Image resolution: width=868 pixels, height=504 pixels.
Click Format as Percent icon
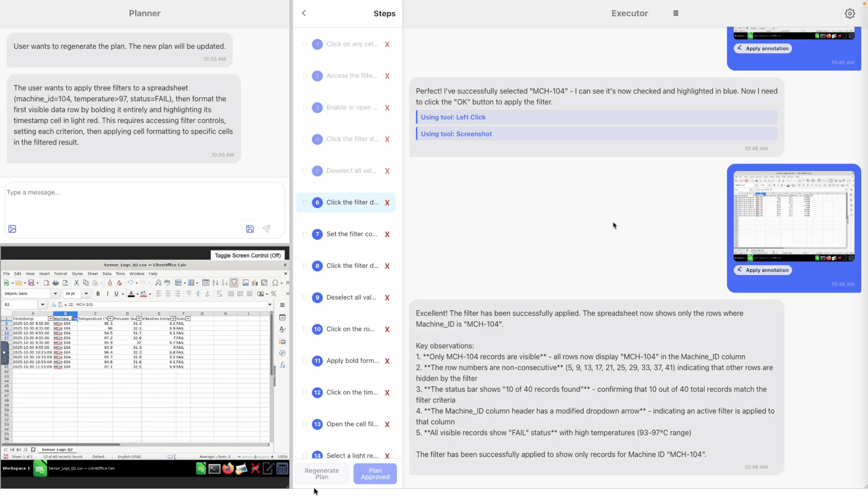click(274, 294)
